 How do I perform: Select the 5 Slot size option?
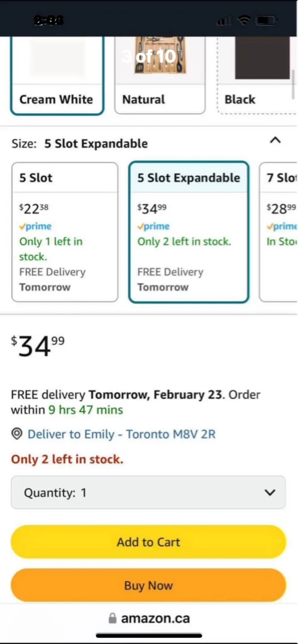(64, 232)
